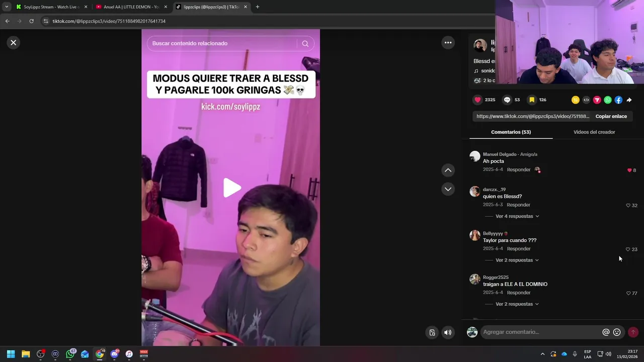Reply to Manuel Delgado's comment
The height and width of the screenshot is (362, 644).
click(519, 169)
